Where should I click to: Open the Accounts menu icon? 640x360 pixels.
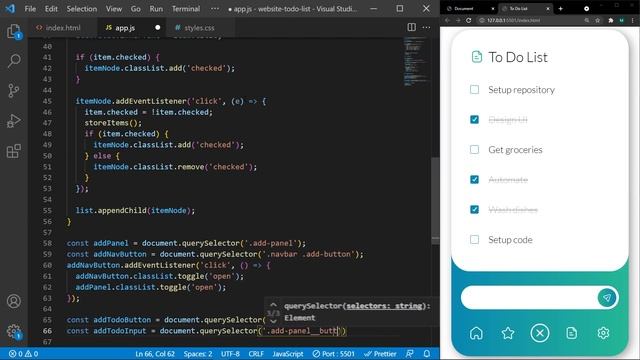(14, 301)
